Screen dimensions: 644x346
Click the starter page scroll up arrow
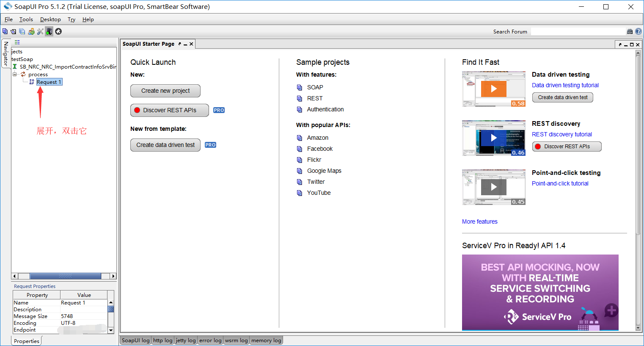point(638,53)
